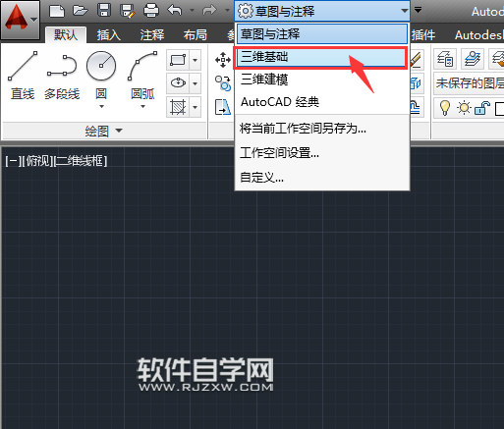The height and width of the screenshot is (429, 504).
Task: Switch to the 注释 ribbon tab
Action: tap(152, 34)
